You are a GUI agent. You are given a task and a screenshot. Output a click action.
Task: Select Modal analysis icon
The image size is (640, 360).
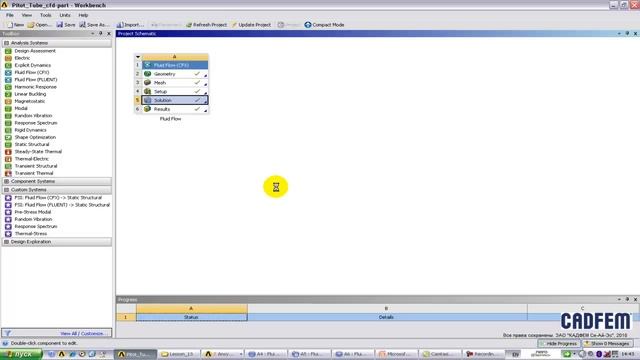pyautogui.click(x=8, y=109)
